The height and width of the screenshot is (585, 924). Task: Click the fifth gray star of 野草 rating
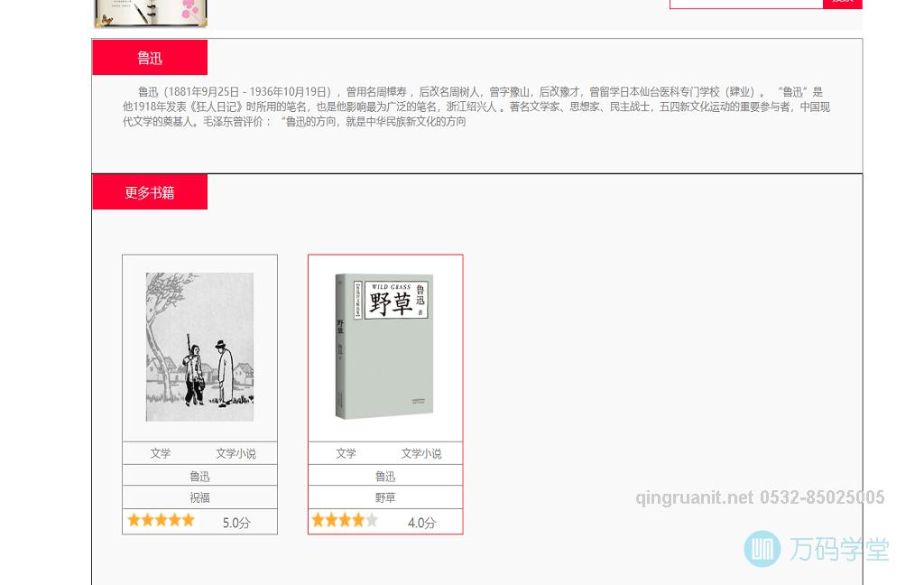point(372,520)
